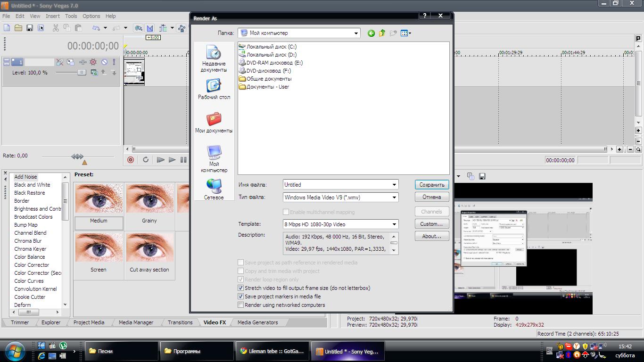Click the Отмена button
Viewport: 644px width, 362px height.
point(432,197)
